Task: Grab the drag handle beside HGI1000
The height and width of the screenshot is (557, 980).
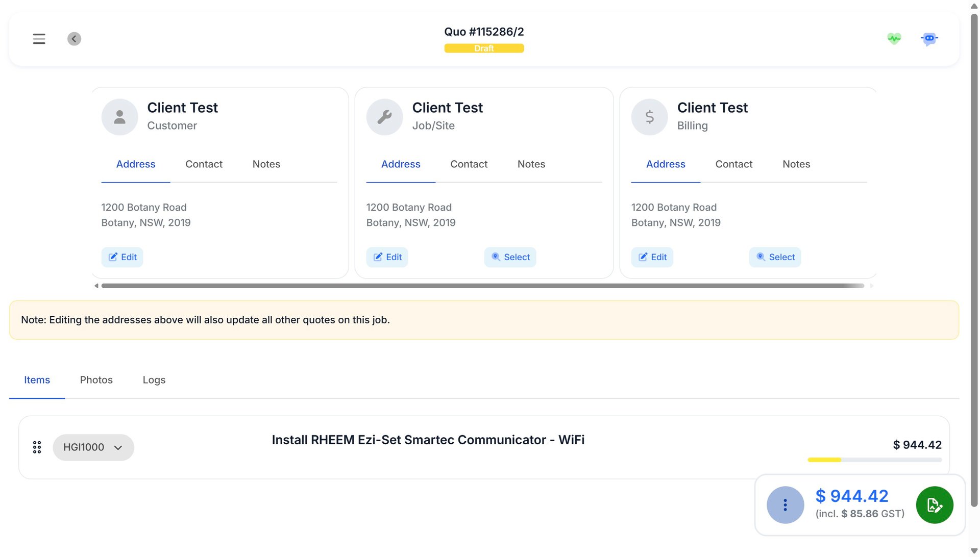Action: 37,447
